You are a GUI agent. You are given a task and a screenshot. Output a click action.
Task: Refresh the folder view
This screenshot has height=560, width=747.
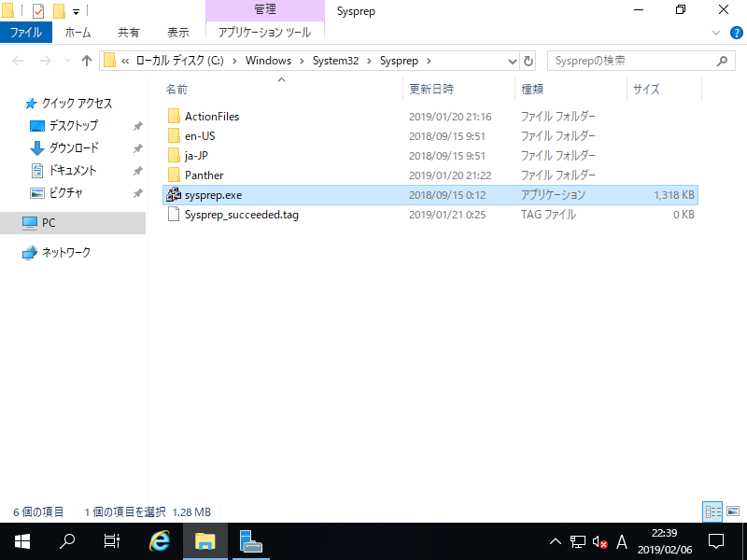coord(528,61)
